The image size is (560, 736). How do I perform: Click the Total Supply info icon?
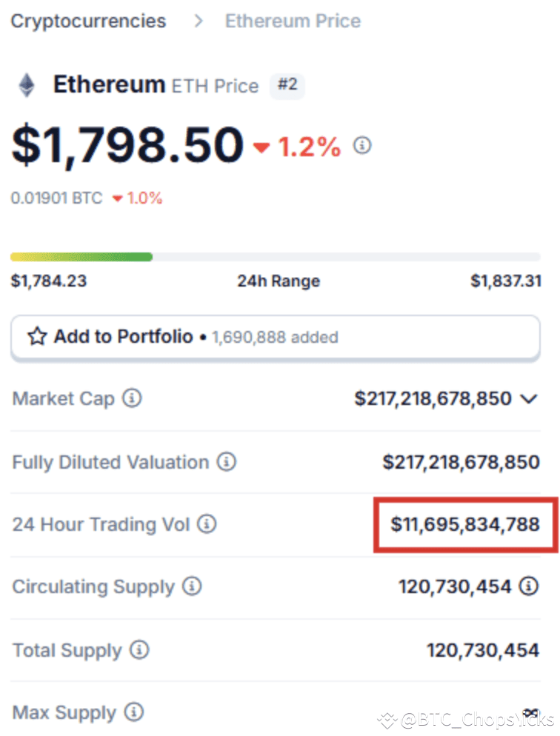pyautogui.click(x=139, y=651)
